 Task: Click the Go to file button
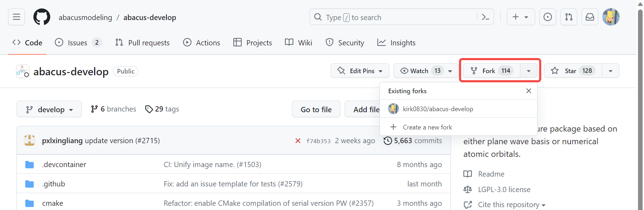(316, 109)
